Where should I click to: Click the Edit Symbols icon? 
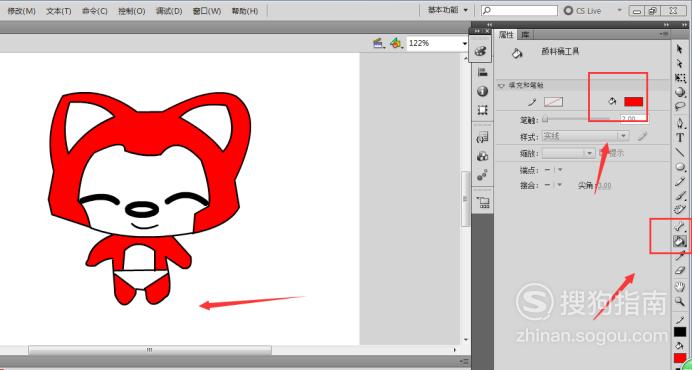(396, 43)
